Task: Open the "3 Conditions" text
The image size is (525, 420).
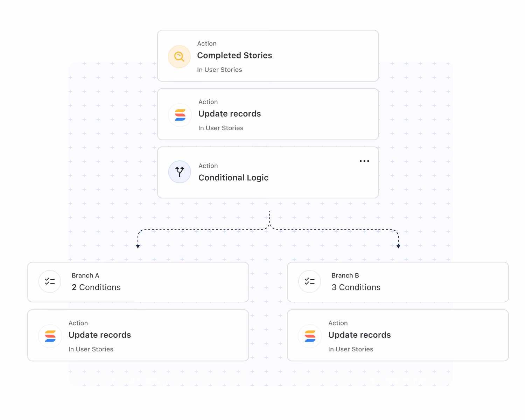Action: point(356,287)
